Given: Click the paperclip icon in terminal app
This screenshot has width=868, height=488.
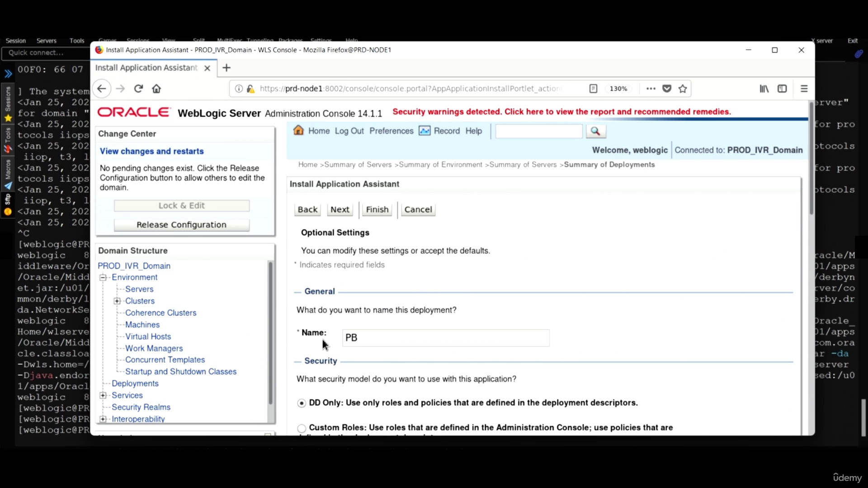Looking at the screenshot, I should point(859,54).
